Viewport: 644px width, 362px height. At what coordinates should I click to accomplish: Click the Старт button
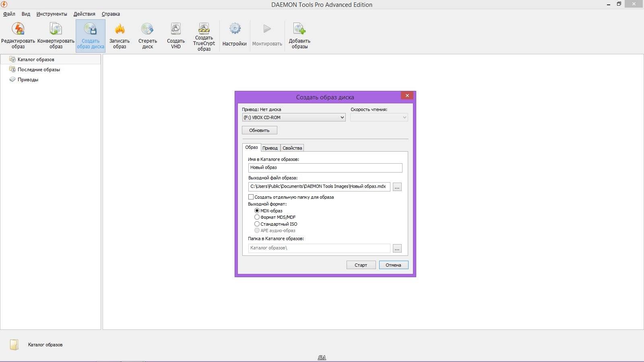click(361, 265)
